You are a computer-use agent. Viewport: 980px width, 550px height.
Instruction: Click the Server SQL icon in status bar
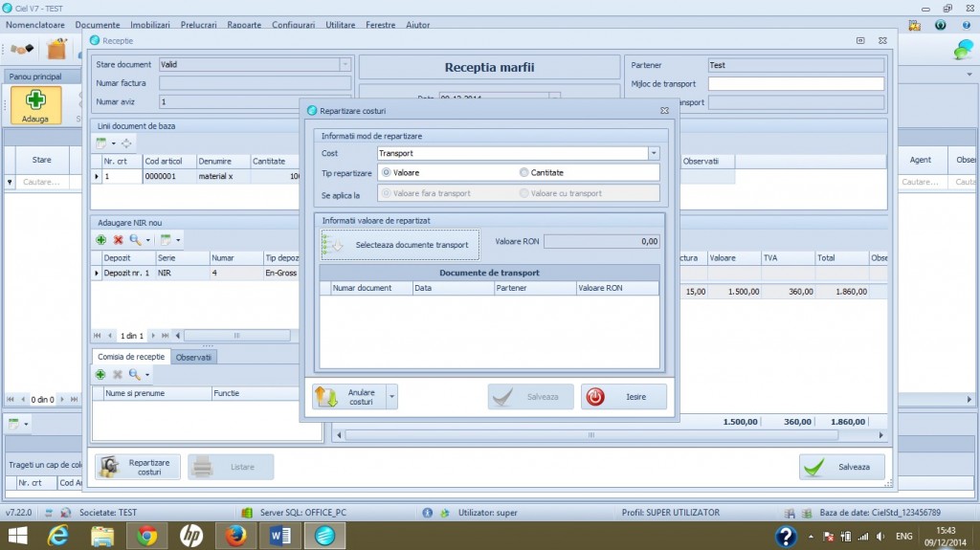pyautogui.click(x=247, y=513)
